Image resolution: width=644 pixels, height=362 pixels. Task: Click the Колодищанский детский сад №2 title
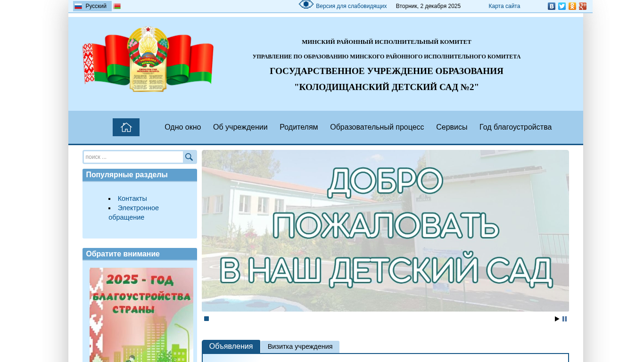point(387,87)
